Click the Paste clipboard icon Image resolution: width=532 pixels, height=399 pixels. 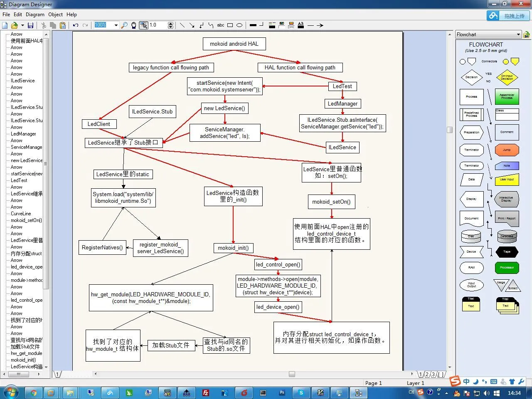(63, 25)
